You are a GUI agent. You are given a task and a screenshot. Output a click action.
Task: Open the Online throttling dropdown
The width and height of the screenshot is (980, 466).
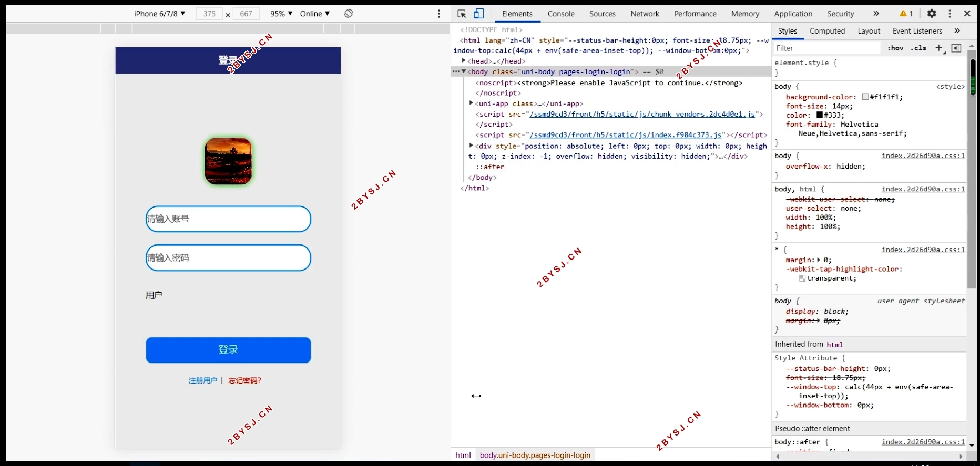[x=315, y=14]
